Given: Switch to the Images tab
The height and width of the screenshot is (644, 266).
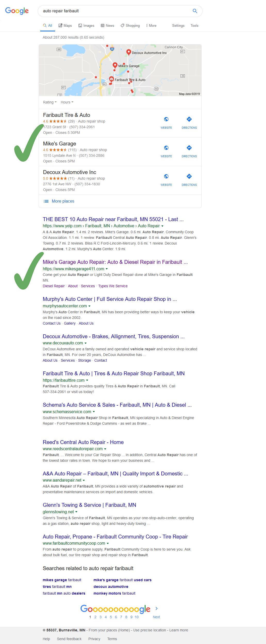Looking at the screenshot, I should point(86,25).
